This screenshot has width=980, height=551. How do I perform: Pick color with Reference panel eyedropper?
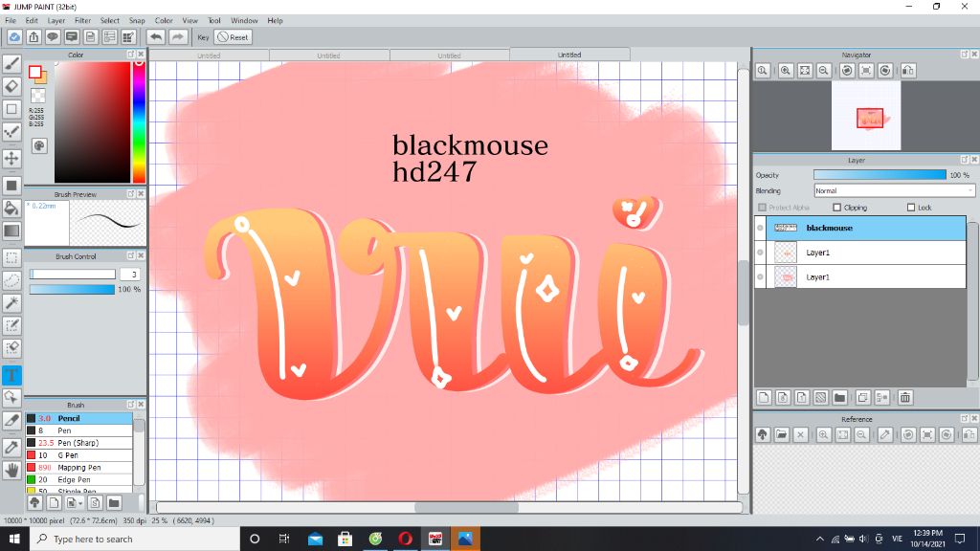point(885,435)
